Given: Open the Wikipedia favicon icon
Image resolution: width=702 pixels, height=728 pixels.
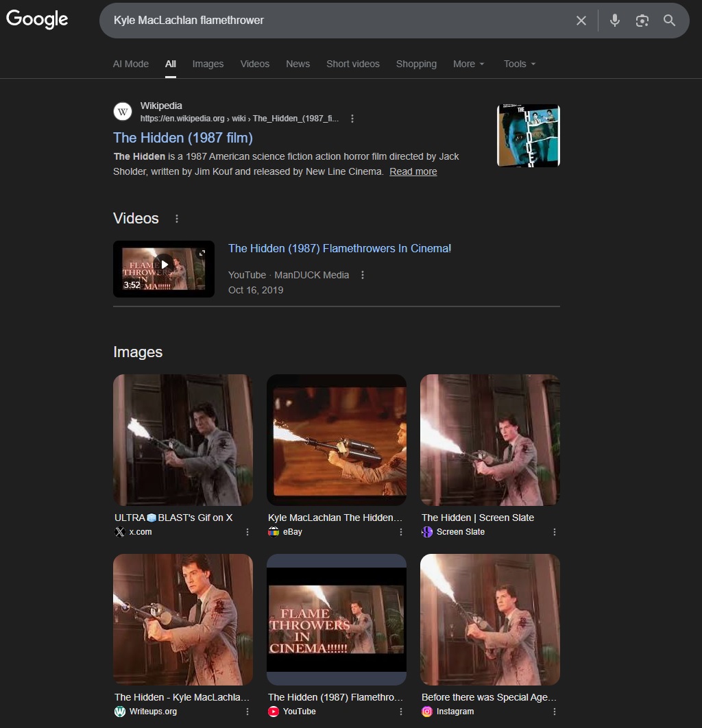Looking at the screenshot, I should pyautogui.click(x=123, y=112).
